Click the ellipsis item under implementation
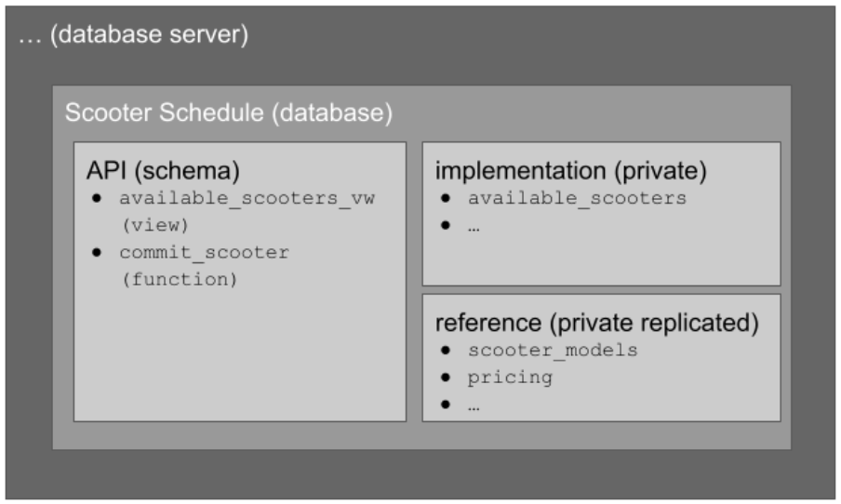841x504 pixels. coord(474,225)
